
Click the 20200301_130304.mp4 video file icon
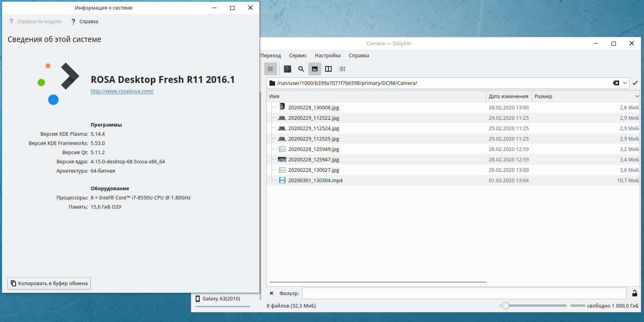282,181
